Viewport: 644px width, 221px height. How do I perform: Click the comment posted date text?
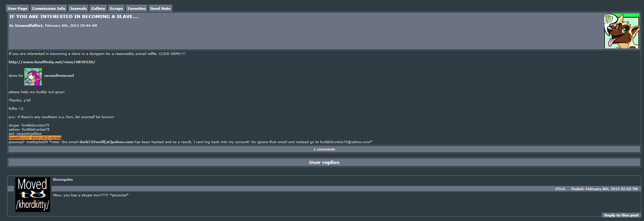pyautogui.click(x=604, y=189)
